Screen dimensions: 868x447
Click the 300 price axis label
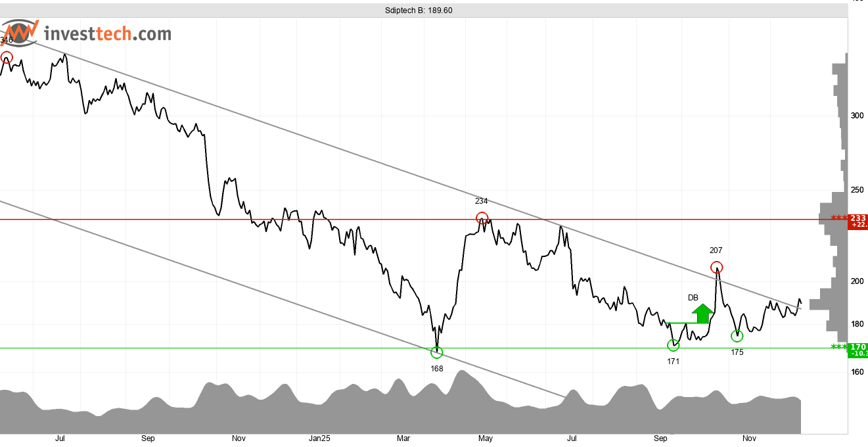857,116
